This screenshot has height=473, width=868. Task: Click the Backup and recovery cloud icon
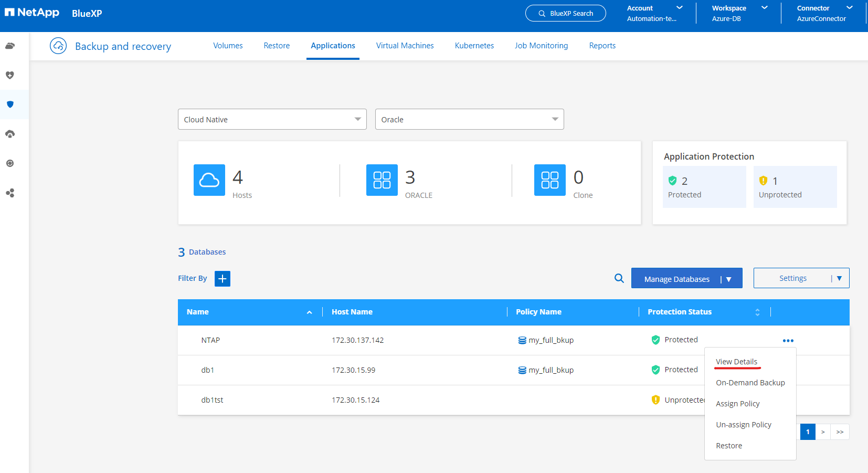tap(58, 46)
